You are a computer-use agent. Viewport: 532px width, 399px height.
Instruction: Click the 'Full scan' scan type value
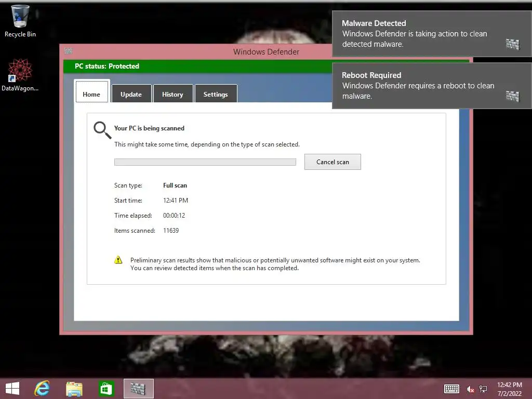[x=175, y=185]
